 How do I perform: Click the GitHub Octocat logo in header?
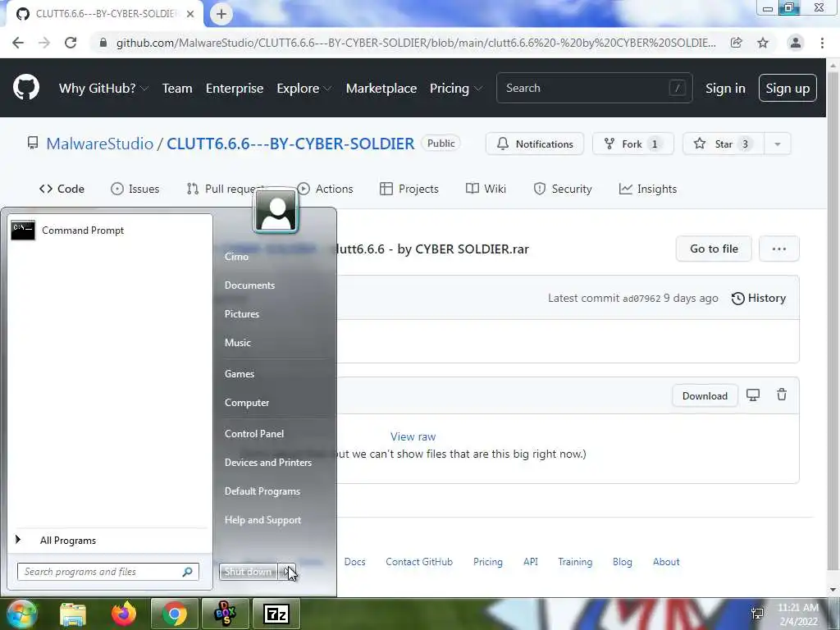tap(26, 88)
